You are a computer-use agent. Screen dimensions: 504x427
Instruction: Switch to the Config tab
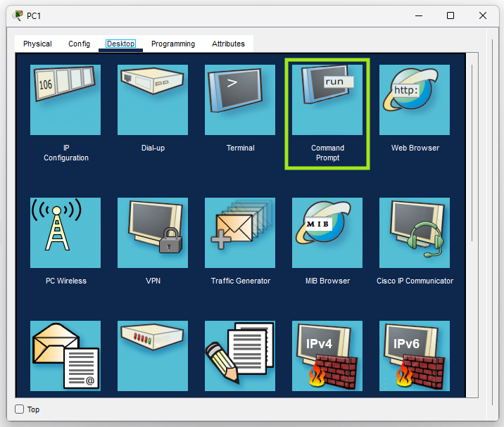click(79, 44)
